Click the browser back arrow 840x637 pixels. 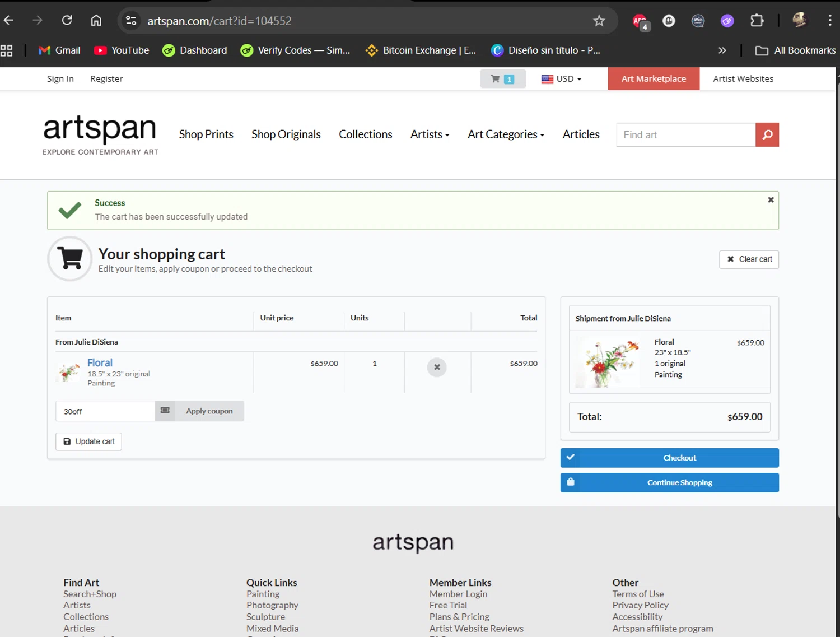[x=8, y=21]
